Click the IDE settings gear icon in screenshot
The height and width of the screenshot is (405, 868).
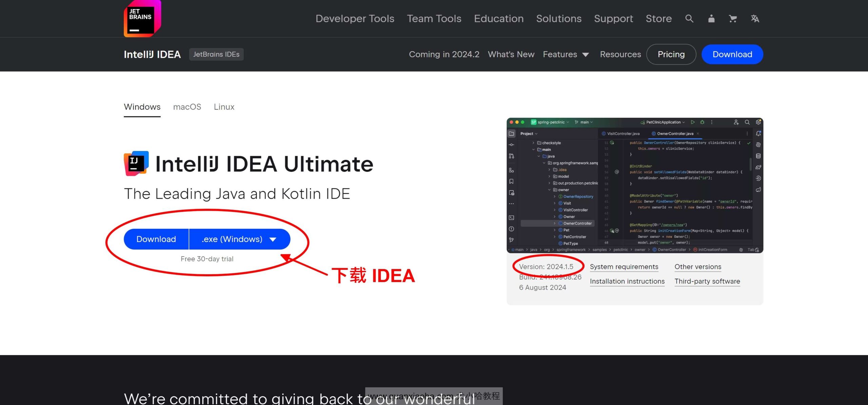[x=758, y=122]
